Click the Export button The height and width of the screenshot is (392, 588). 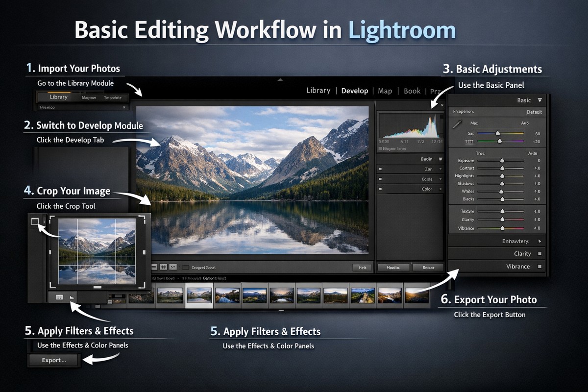point(54,360)
